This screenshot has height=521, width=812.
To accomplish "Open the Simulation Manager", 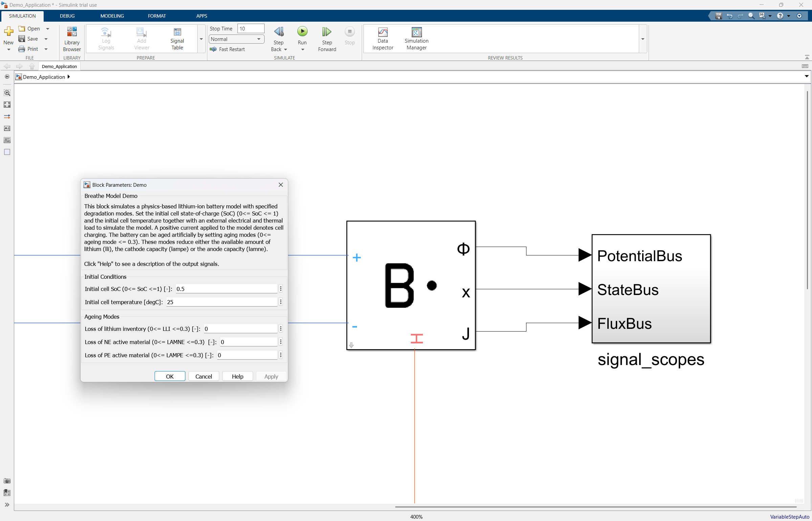I will [x=416, y=39].
